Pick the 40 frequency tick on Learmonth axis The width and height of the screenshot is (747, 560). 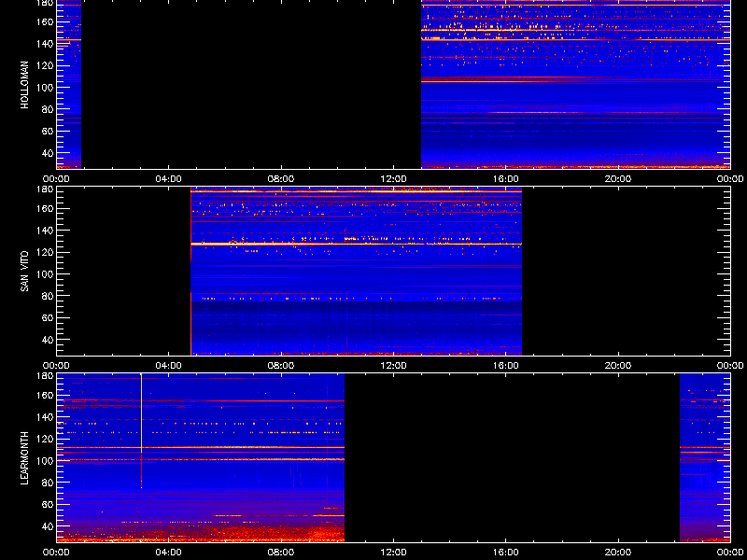48,526
